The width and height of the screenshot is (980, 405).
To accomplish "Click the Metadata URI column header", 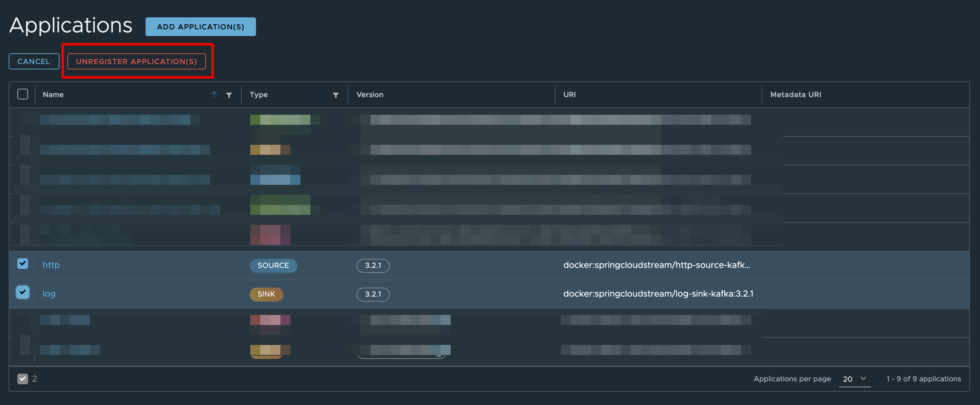I will [795, 95].
